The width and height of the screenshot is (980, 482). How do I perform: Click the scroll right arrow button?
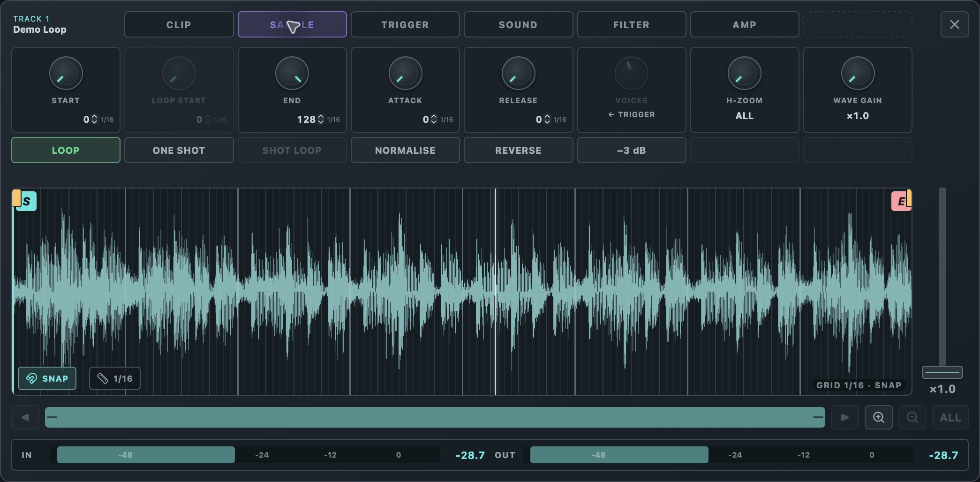point(844,417)
